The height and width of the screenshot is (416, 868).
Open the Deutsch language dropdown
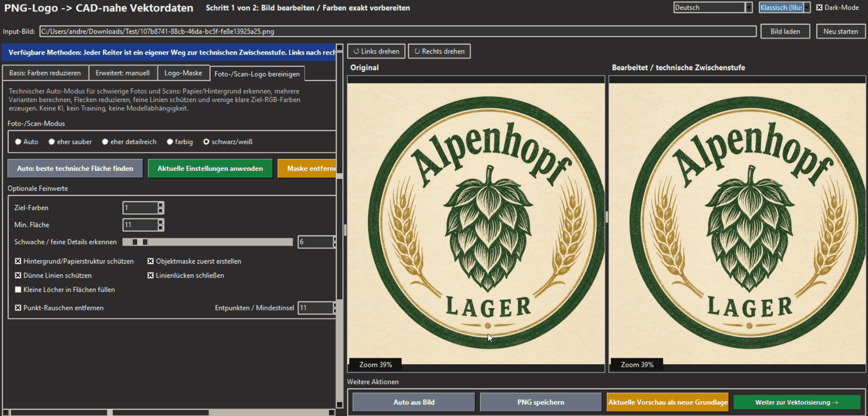[713, 7]
